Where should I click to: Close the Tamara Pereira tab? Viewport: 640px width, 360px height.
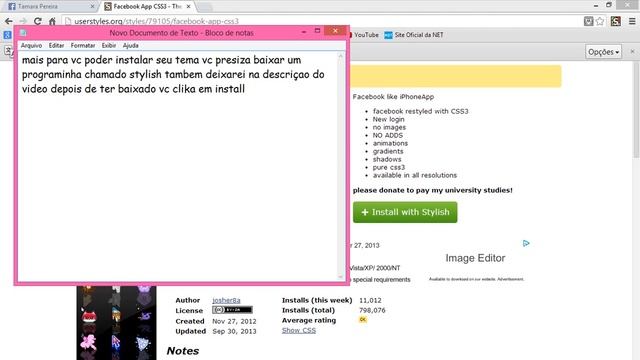click(x=92, y=7)
